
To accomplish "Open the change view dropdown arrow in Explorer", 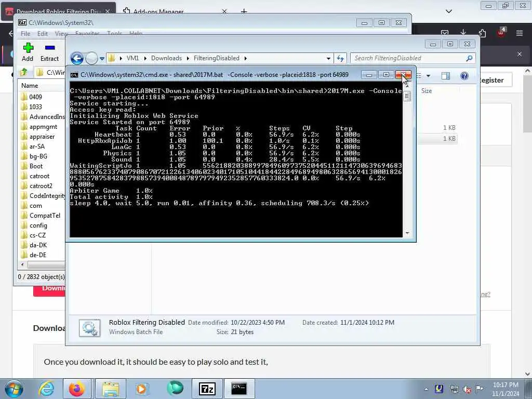I will 428,76.
